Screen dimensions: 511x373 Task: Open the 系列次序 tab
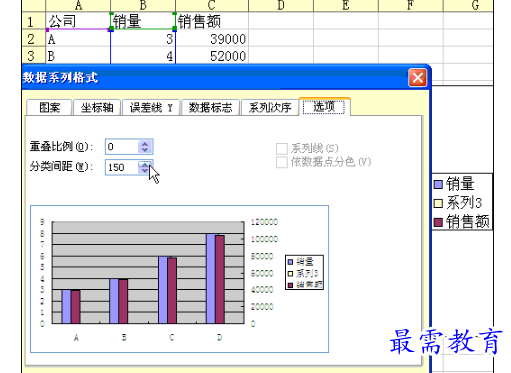pos(270,107)
